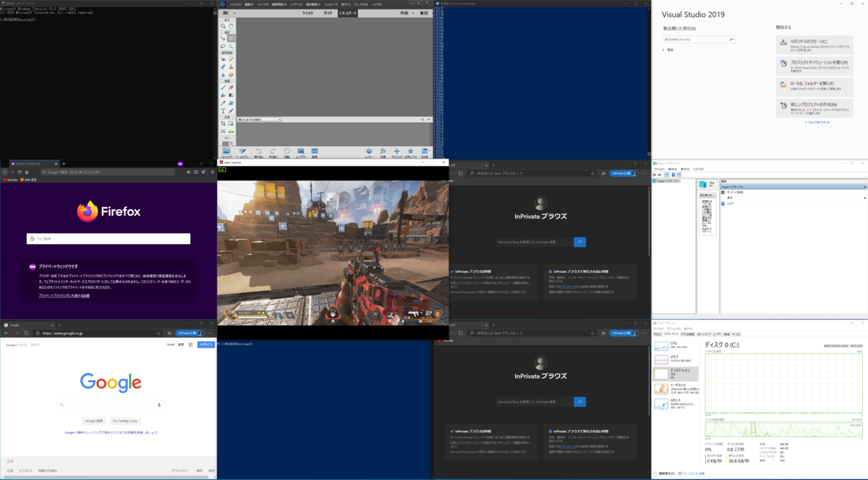Image resolution: width=868 pixels, height=480 pixels.
Task: Open the Graphics plus panel icon
Action: click(396, 151)
